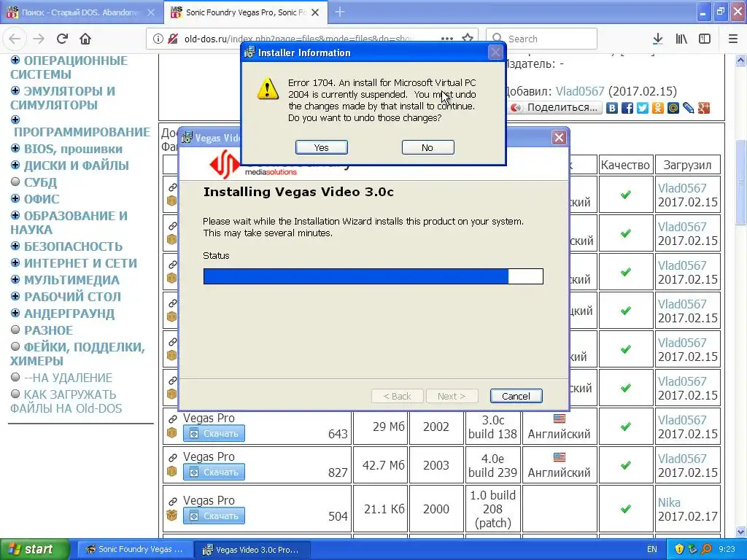Click the Firefox forward arrow
The width and height of the screenshot is (747, 560).
(39, 39)
